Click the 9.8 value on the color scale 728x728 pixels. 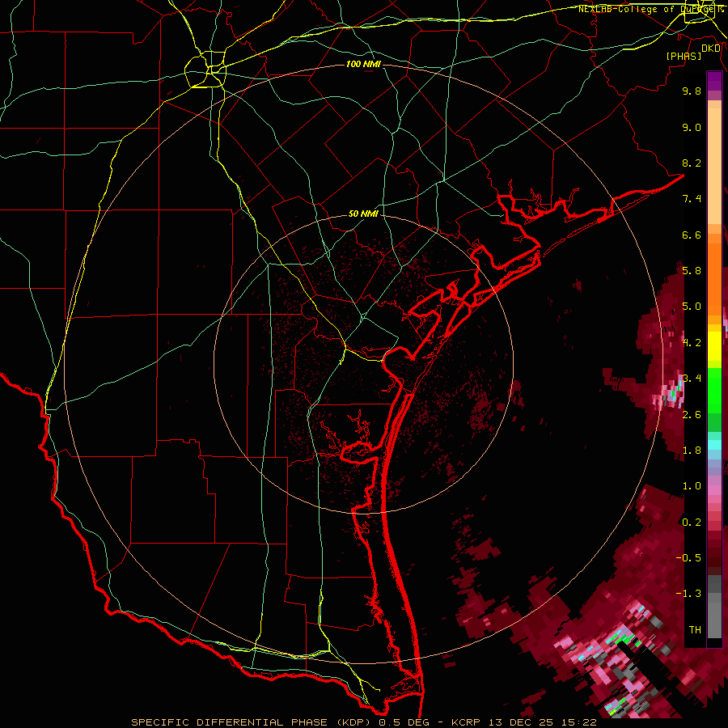point(692,91)
